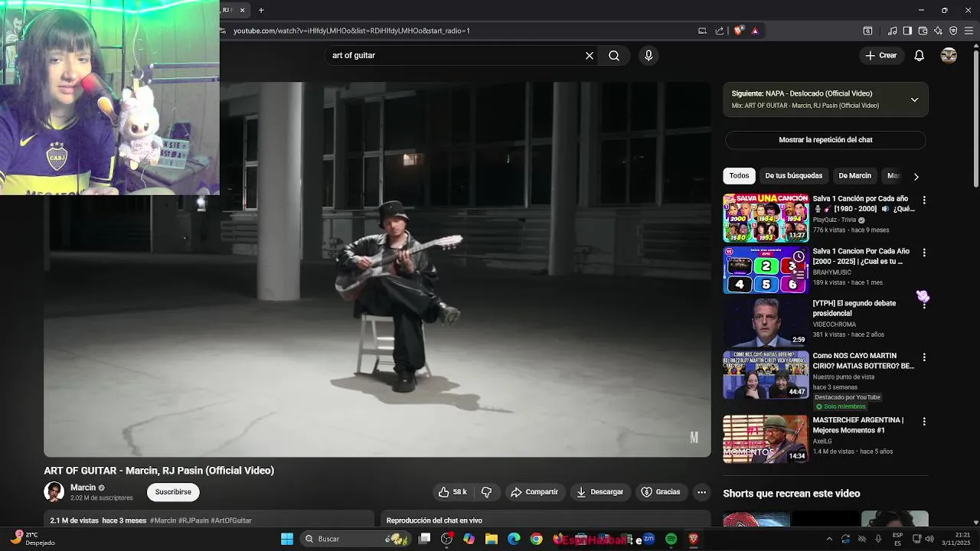
Task: Open Google Chrome from the taskbar
Action: 537,539
